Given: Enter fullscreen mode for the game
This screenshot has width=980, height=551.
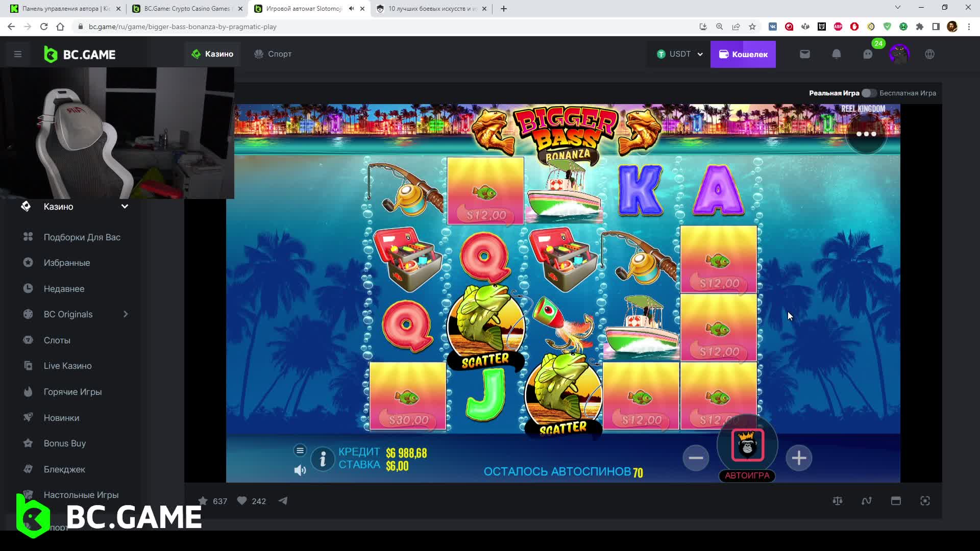Looking at the screenshot, I should pyautogui.click(x=925, y=501).
